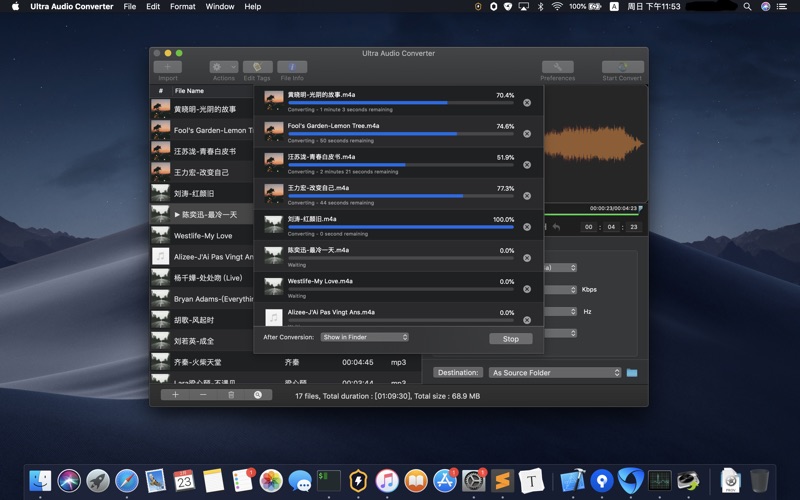The width and height of the screenshot is (800, 500).
Task: Cancel the 刘涛-红颜旧.m4a conversion item
Action: point(527,227)
